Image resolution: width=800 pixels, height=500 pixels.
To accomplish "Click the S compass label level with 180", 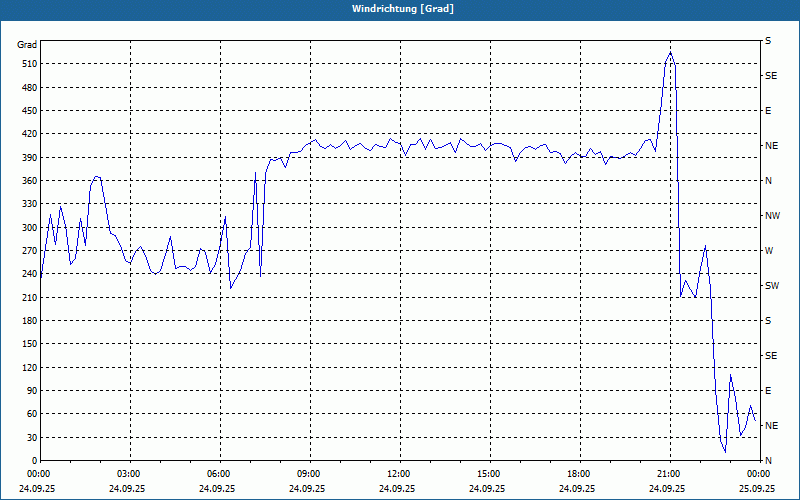I will pos(768,321).
